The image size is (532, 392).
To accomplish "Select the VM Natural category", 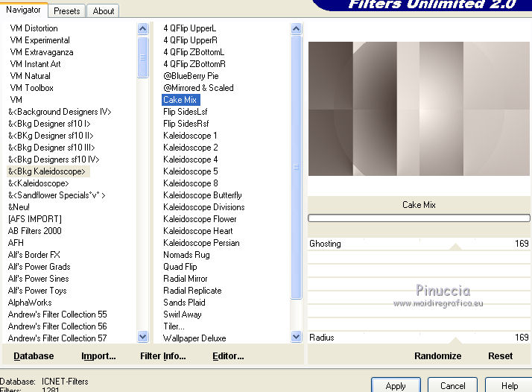I will (31, 76).
